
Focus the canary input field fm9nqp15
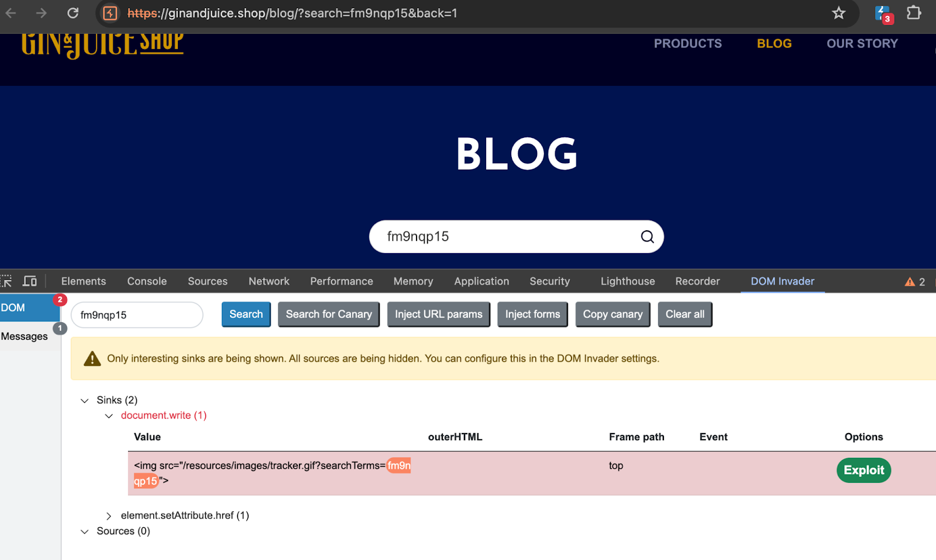click(137, 315)
